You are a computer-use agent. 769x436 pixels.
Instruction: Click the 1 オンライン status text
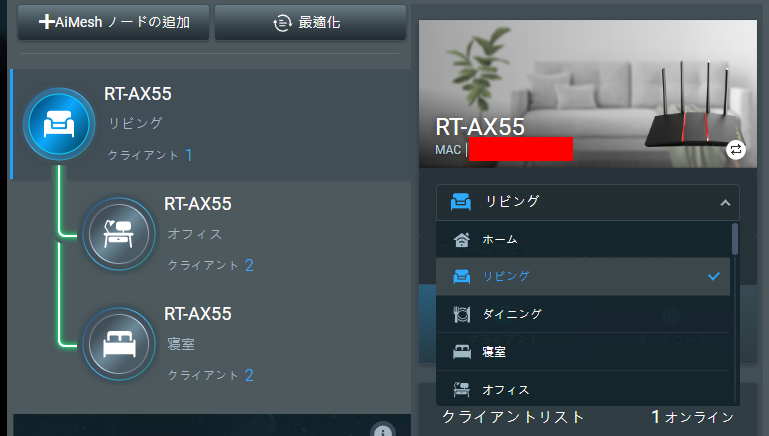click(692, 417)
